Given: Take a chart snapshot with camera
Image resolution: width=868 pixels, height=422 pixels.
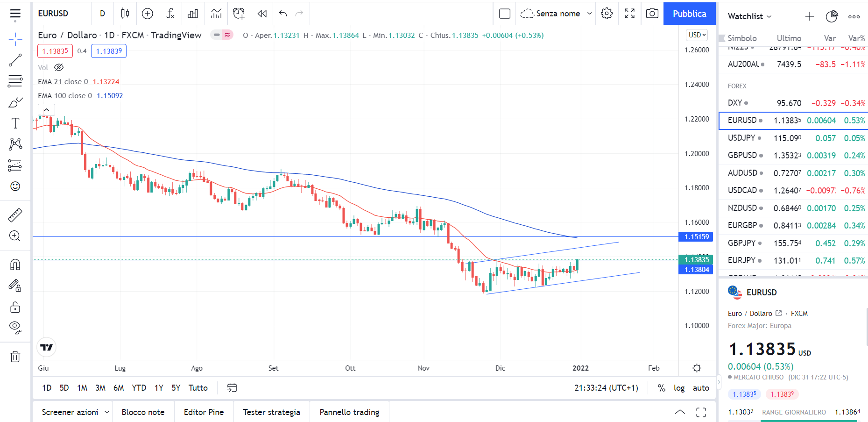Looking at the screenshot, I should point(652,14).
